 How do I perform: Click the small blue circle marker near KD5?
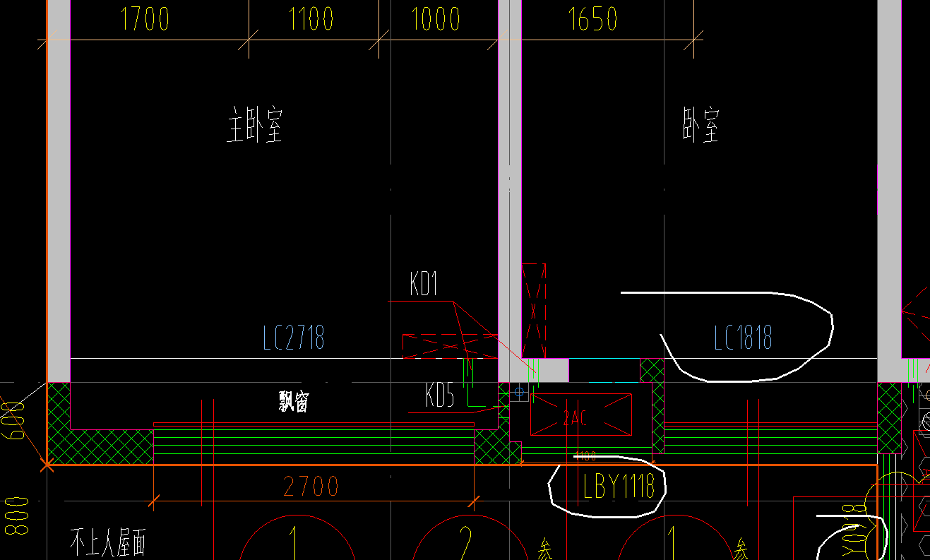[x=520, y=391]
